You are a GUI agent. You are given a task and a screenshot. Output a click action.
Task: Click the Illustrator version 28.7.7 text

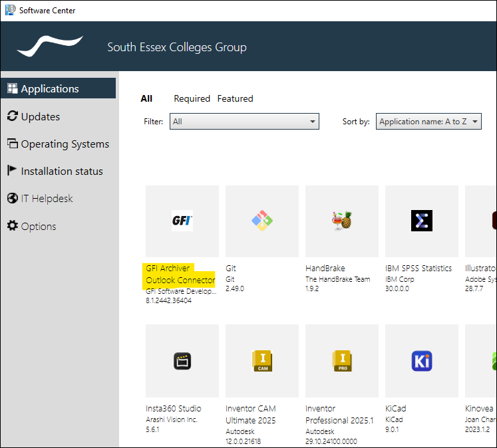pyautogui.click(x=474, y=288)
